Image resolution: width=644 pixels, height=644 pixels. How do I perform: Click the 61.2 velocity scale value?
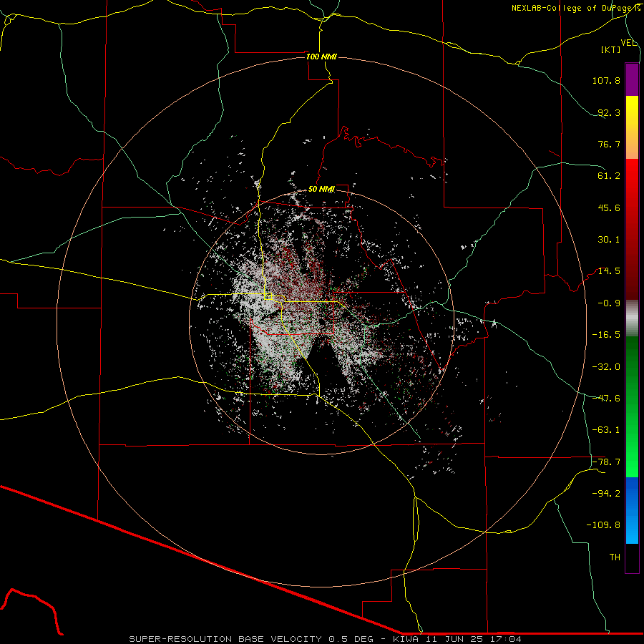pyautogui.click(x=609, y=176)
